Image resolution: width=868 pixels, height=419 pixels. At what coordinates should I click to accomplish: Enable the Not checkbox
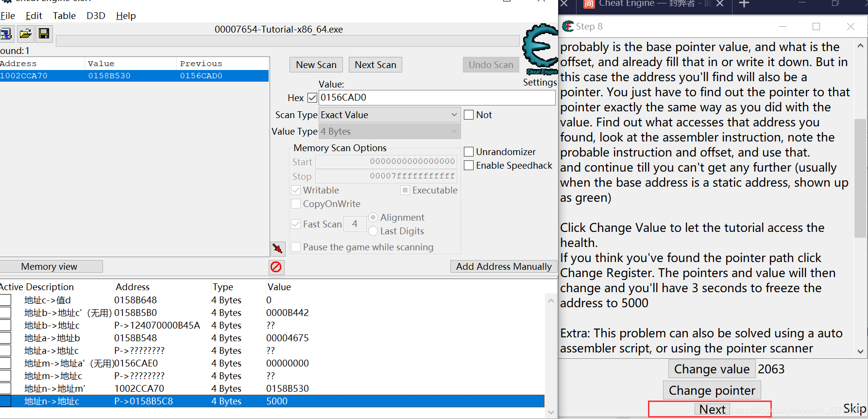tap(469, 115)
